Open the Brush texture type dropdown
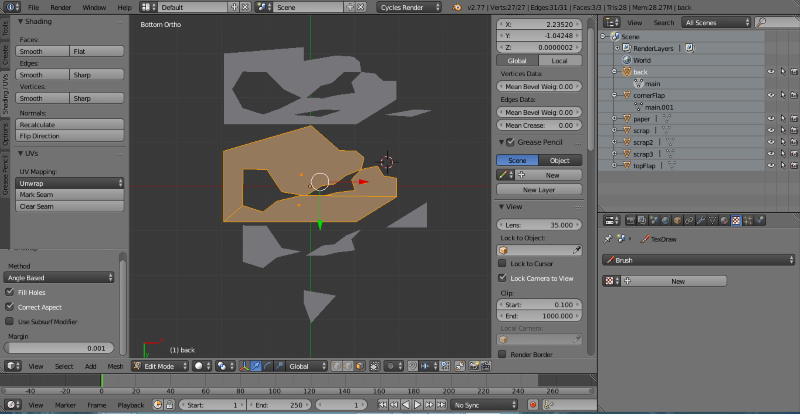 point(698,260)
